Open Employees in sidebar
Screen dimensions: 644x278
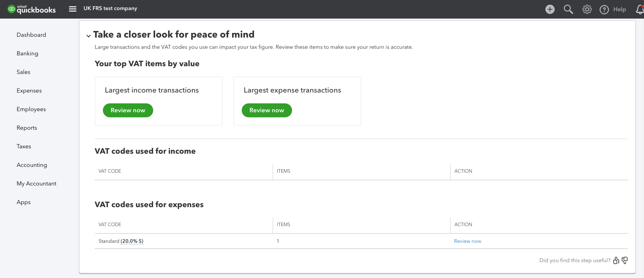coord(31,109)
